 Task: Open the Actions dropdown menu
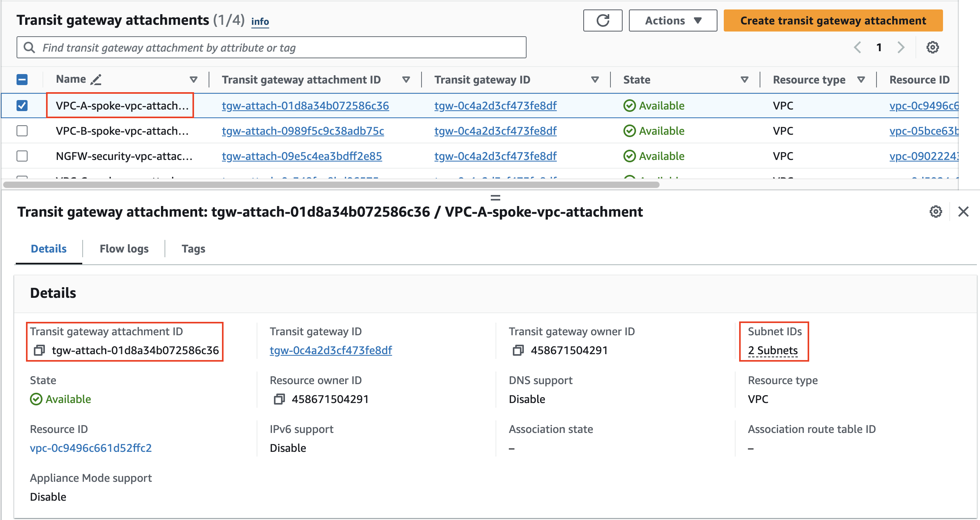click(x=673, y=20)
